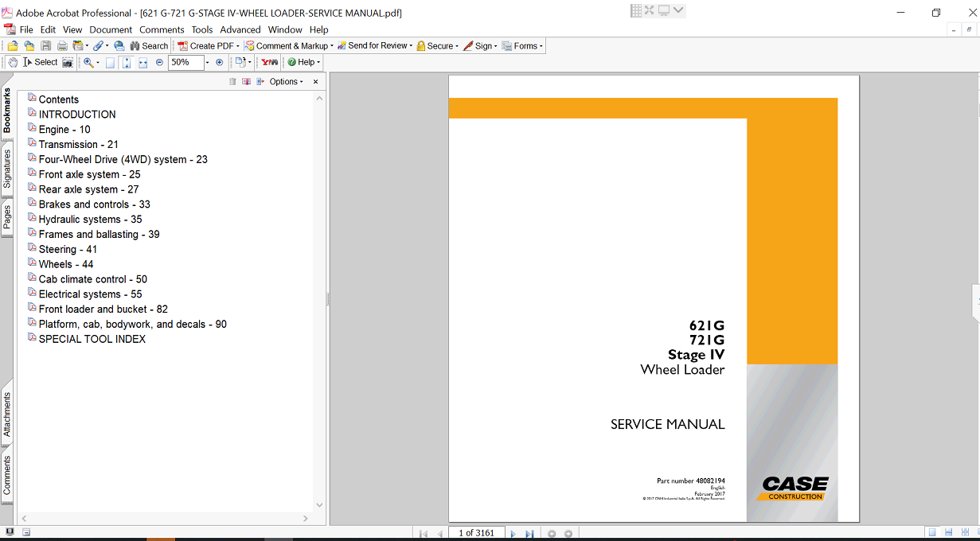The width and height of the screenshot is (980, 541).
Task: Open the Advanced menu
Action: (x=240, y=29)
